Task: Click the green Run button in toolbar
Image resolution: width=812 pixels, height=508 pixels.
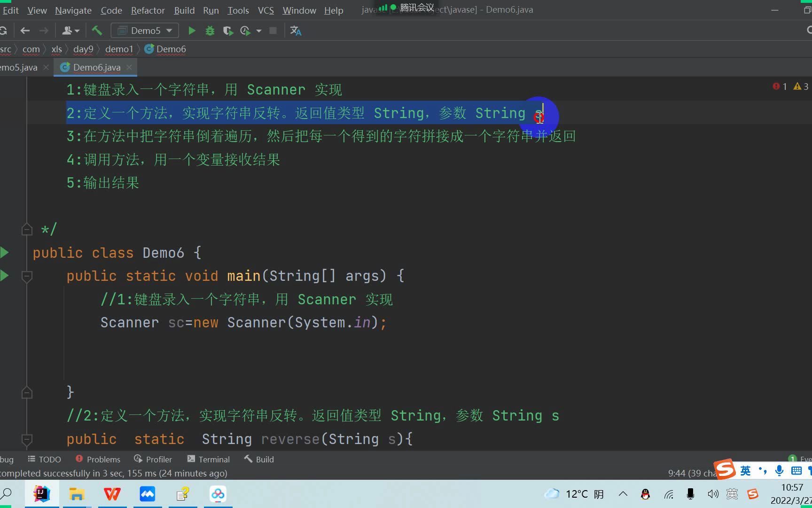Action: tap(192, 31)
